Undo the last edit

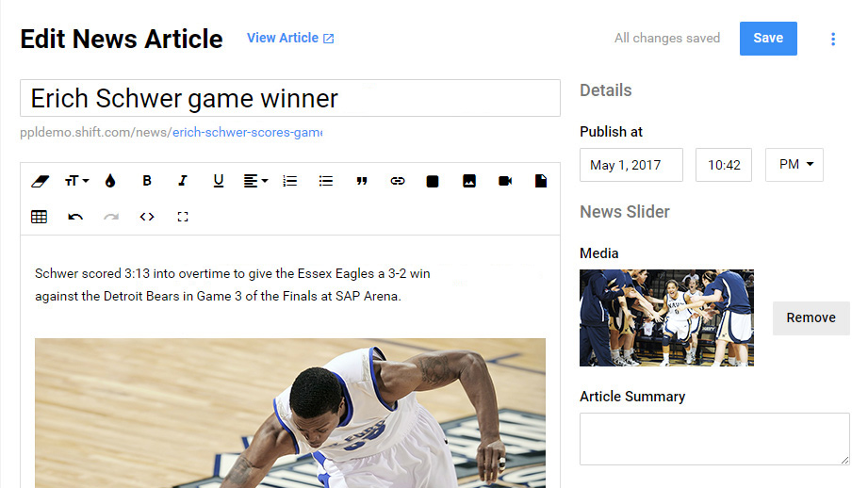(x=75, y=217)
